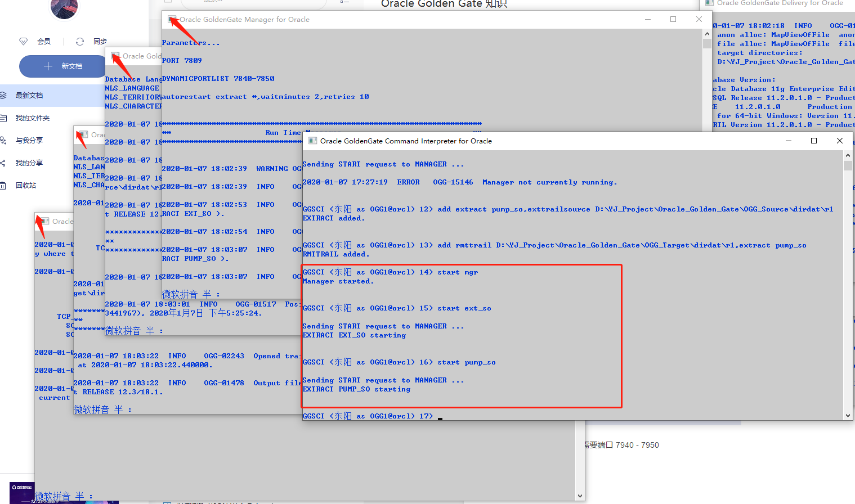
Task: Click 'DYNAMICPORTLIST 7840-7850' in Manager window
Action: click(x=218, y=79)
